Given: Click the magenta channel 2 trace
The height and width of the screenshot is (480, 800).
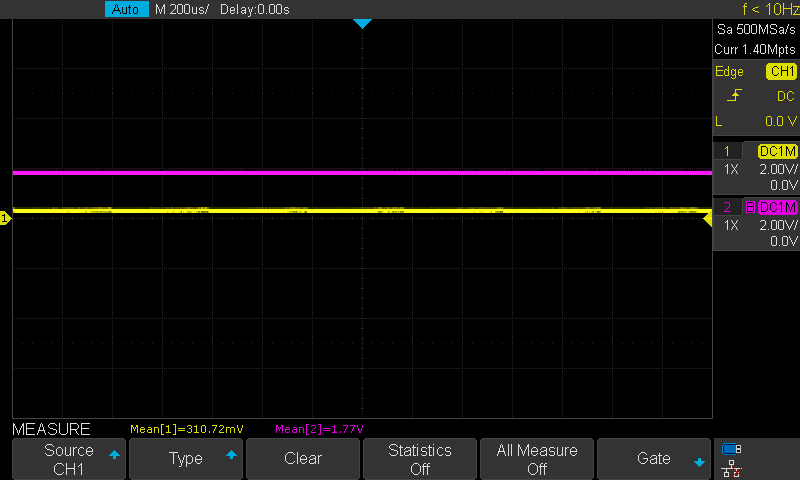Looking at the screenshot, I should tap(362, 173).
